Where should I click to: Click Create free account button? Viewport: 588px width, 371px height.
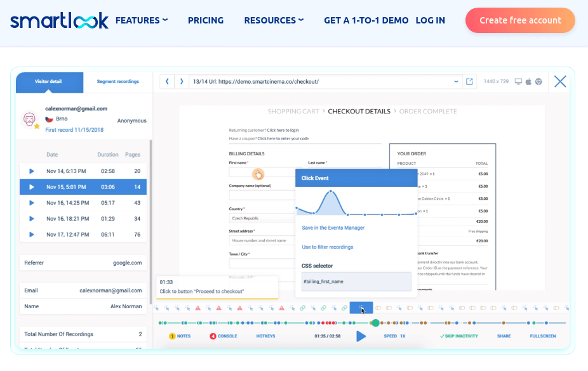[x=520, y=20]
